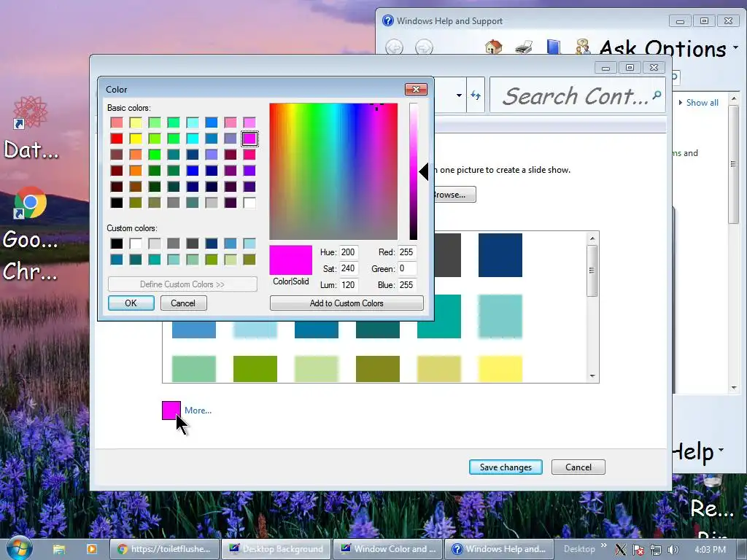The image size is (747, 560).
Task: Select the pure red basic color swatch
Action: (x=117, y=139)
